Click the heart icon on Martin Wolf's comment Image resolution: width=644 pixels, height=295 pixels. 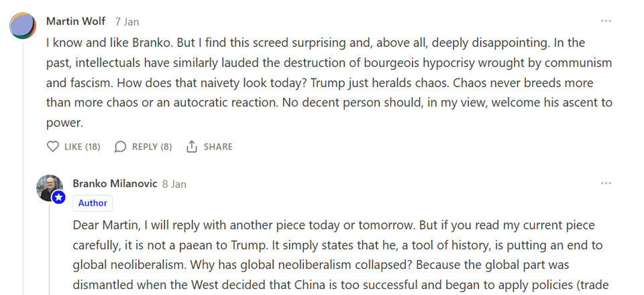click(53, 147)
